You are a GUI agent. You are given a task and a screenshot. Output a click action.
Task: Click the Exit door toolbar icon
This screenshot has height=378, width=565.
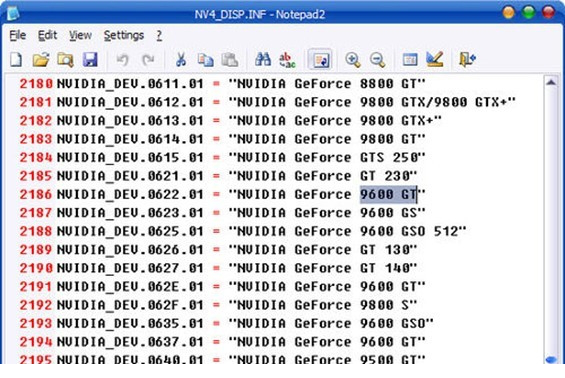pyautogui.click(x=467, y=59)
